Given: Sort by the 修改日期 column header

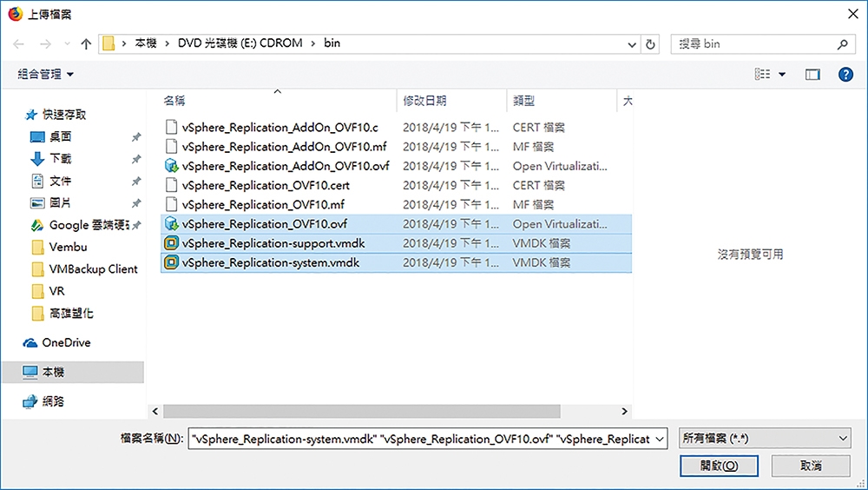Looking at the screenshot, I should (424, 100).
